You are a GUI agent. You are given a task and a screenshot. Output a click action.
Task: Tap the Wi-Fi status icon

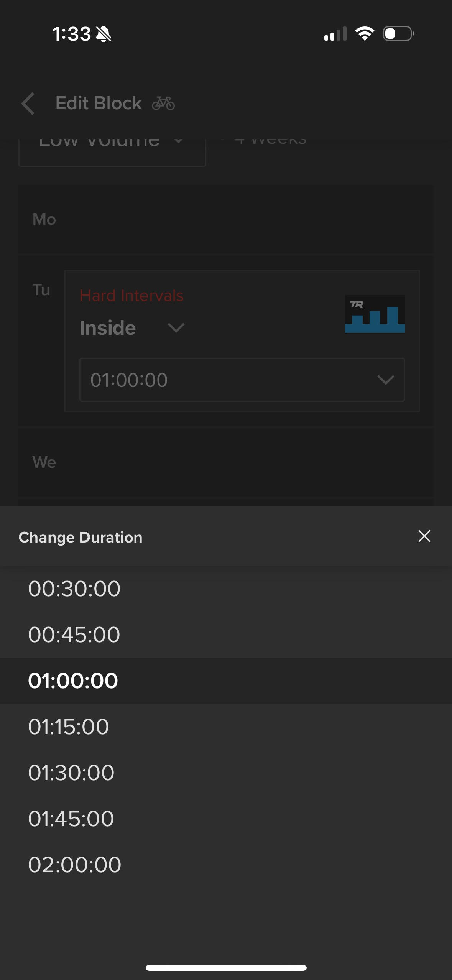pos(365,34)
